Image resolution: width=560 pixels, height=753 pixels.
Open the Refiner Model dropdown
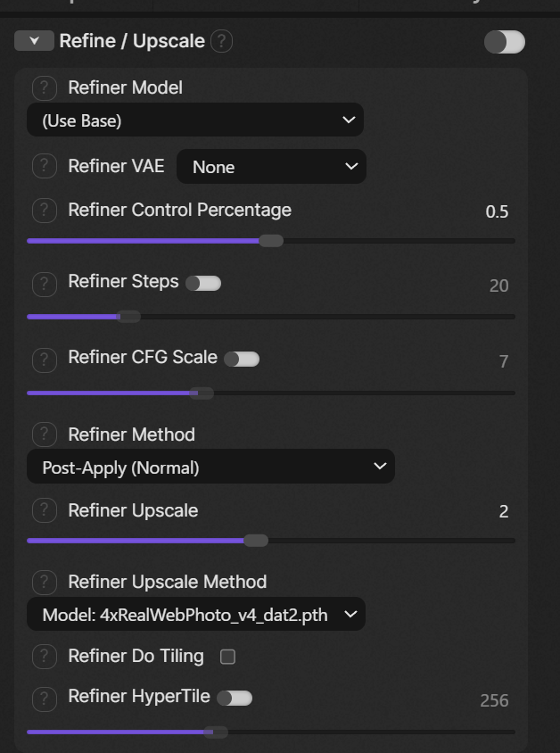coord(194,120)
